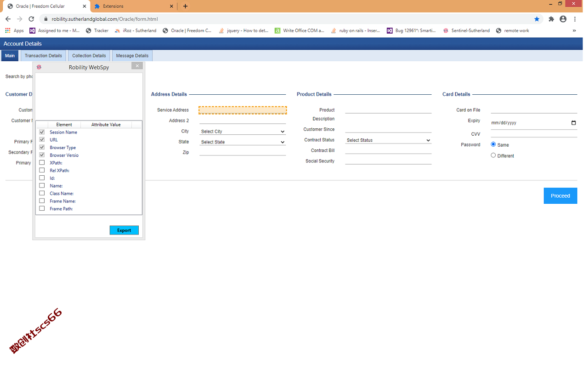
Task: Open 'Write Office COM a...' bookmark
Action: click(300, 30)
